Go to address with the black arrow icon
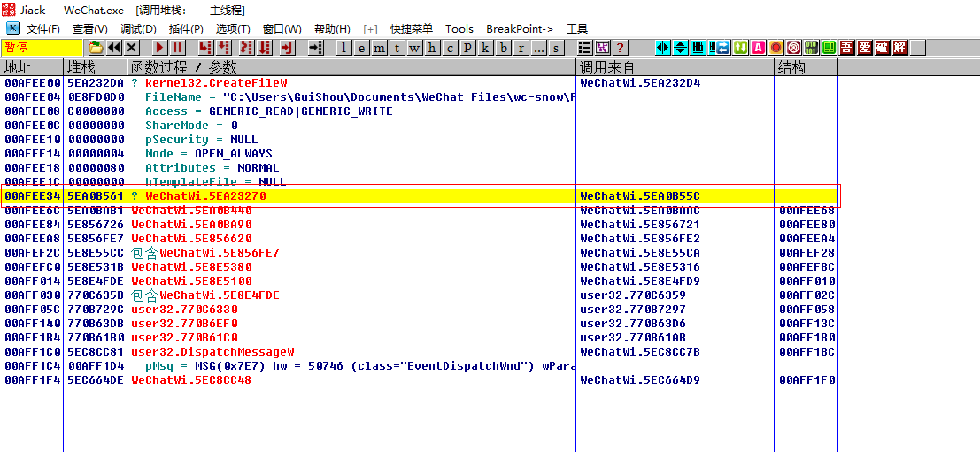980x452 pixels. tap(316, 48)
